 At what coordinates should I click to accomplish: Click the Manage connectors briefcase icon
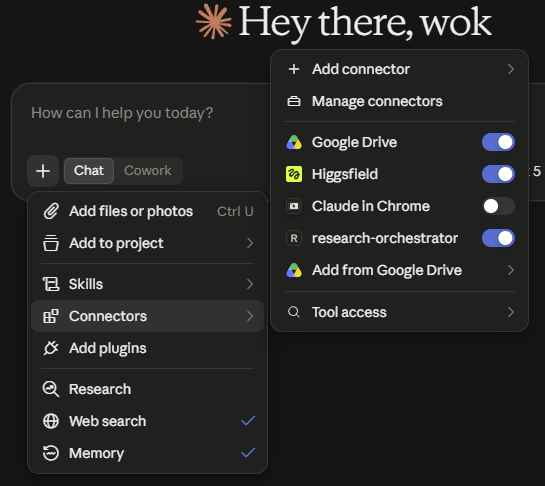[x=294, y=101]
